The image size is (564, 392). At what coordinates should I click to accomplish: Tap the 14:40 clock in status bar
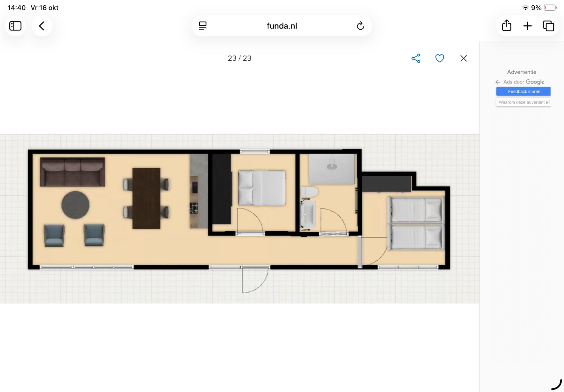[x=17, y=8]
